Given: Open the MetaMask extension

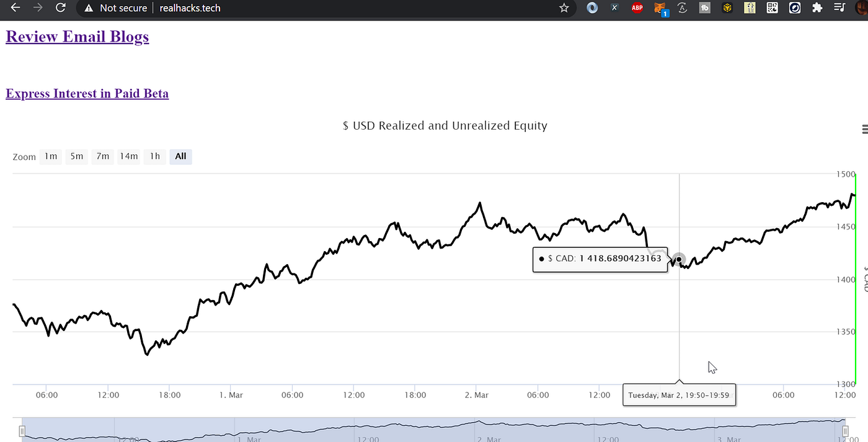Looking at the screenshot, I should point(660,8).
